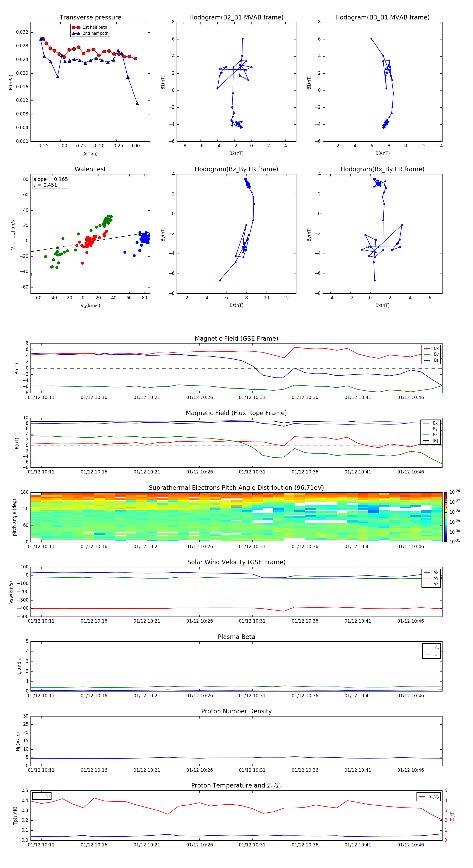Screen dimensions: 473x868
Task: Click 'Bz(nT)' x-axis label
Action: coord(236,305)
